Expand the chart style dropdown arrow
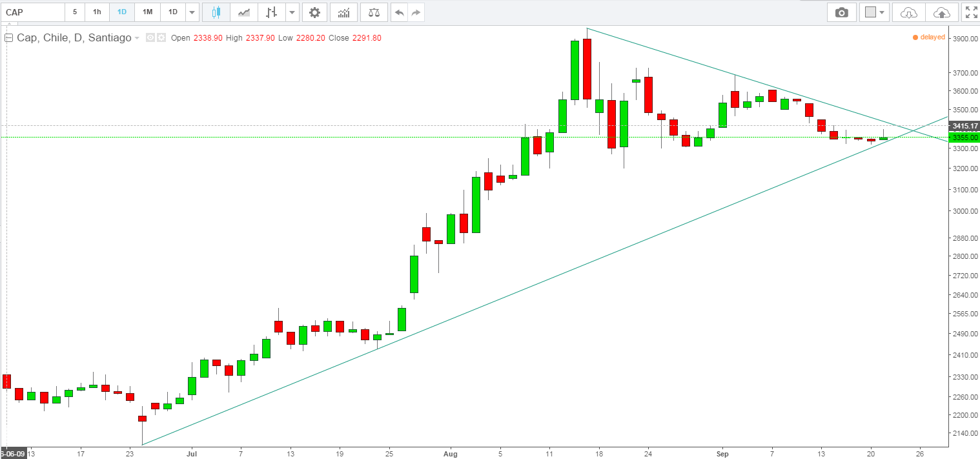Viewport: 980px width, 459px height. pos(292,12)
